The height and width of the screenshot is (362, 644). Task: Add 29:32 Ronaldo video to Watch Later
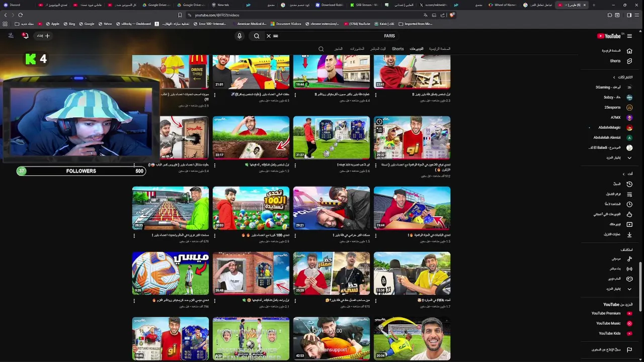(x=379, y=122)
